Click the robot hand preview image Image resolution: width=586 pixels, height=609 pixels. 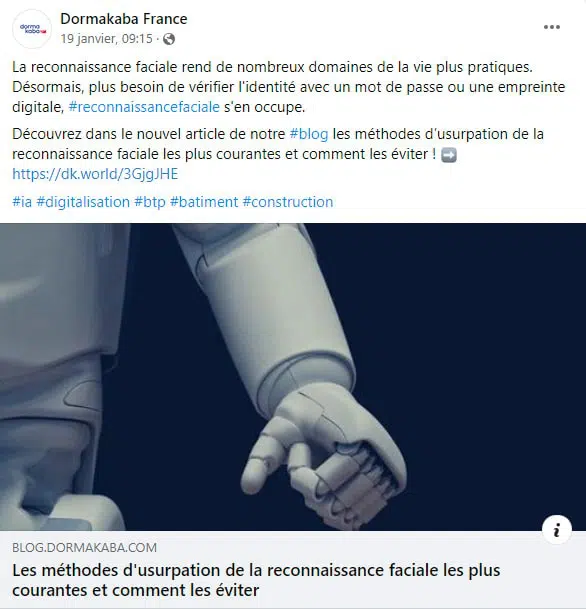coord(293,377)
